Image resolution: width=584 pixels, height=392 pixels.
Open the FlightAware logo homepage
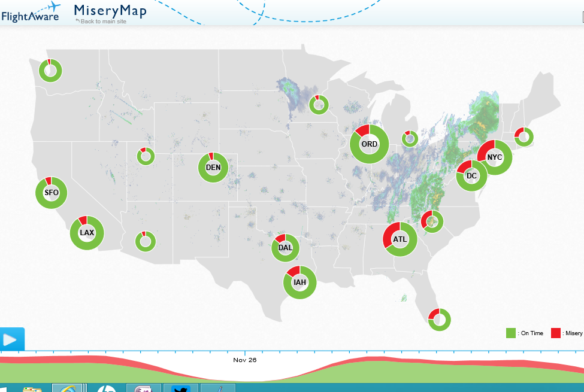tap(31, 13)
